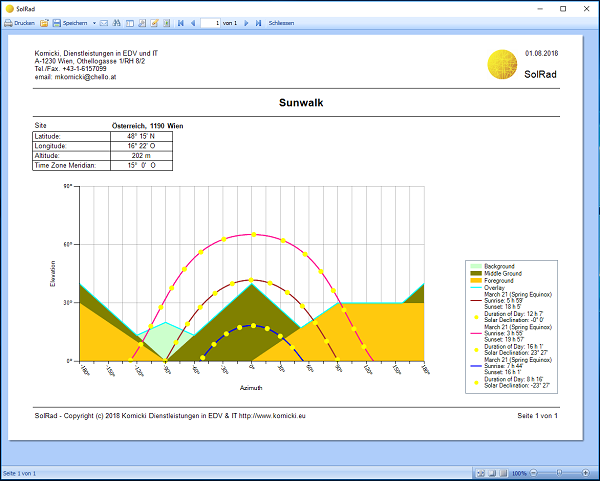The height and width of the screenshot is (481, 600).
Task: Click the zoom in plus button
Action: click(585, 473)
